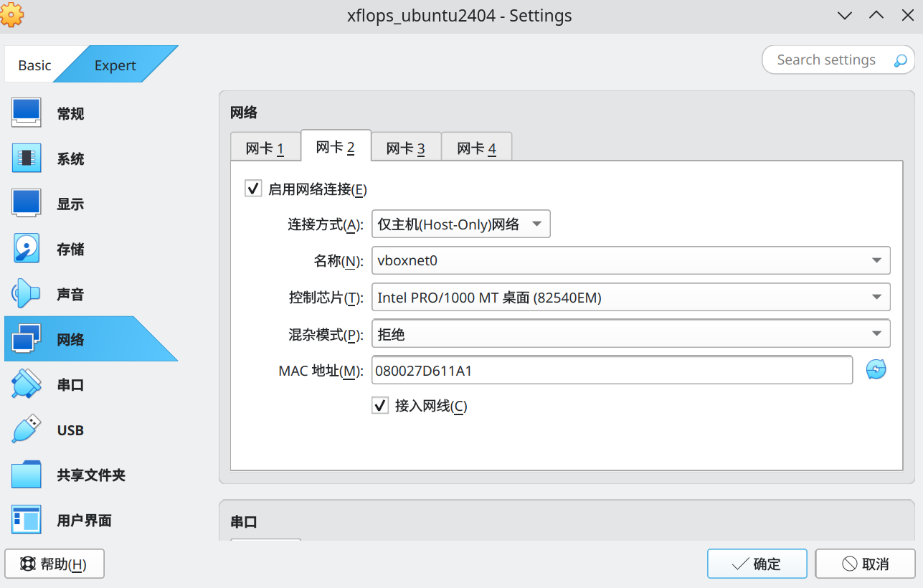The image size is (923, 588).
Task: Select the 共享文件夹 label in sidebar
Action: tap(91, 475)
